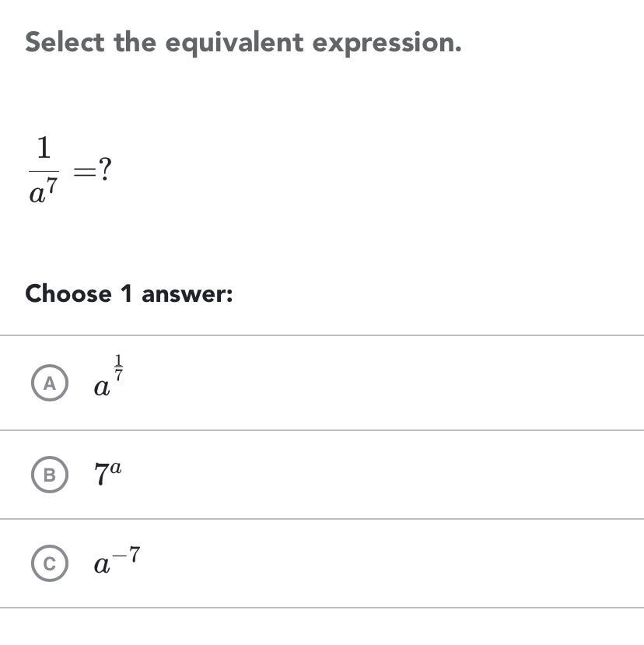The width and height of the screenshot is (644, 645).
Task: Click the 'Choose 1 answer:' label
Action: click(129, 294)
